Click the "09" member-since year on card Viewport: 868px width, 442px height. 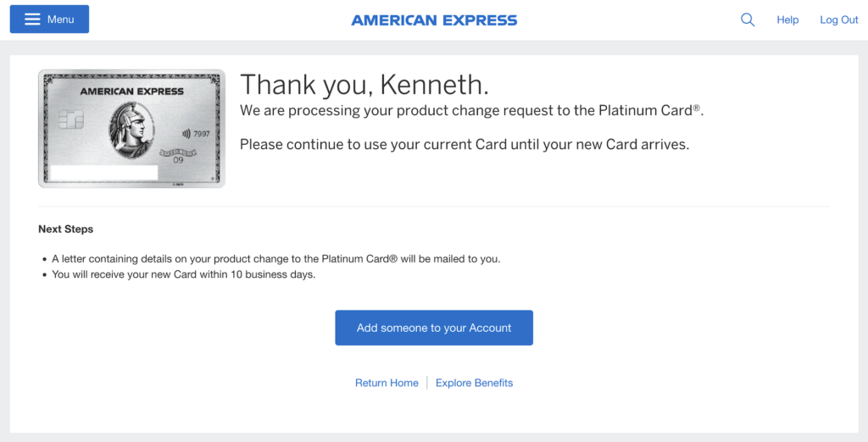pyautogui.click(x=178, y=160)
